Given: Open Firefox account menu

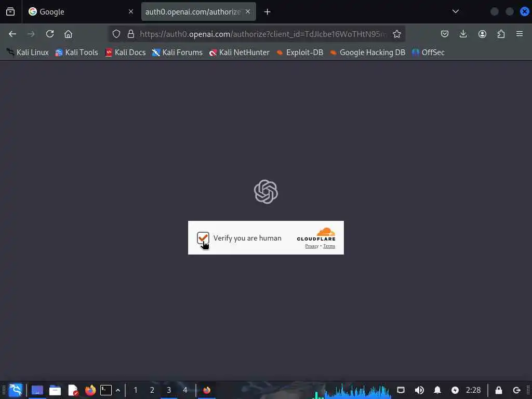Looking at the screenshot, I should tap(482, 34).
